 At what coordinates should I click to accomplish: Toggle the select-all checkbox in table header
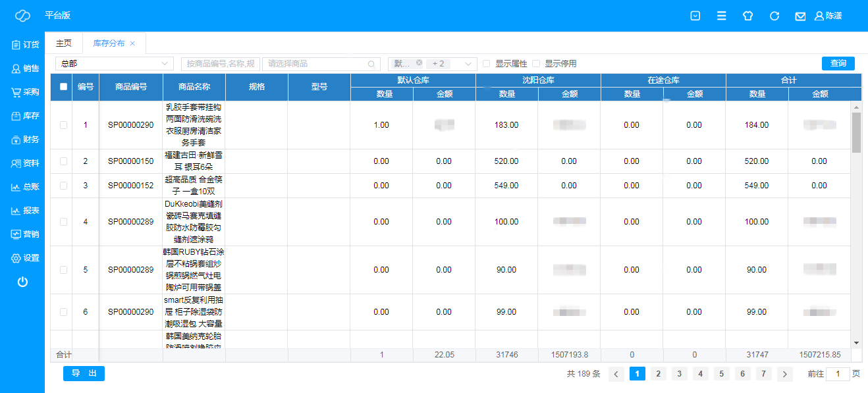(x=63, y=86)
